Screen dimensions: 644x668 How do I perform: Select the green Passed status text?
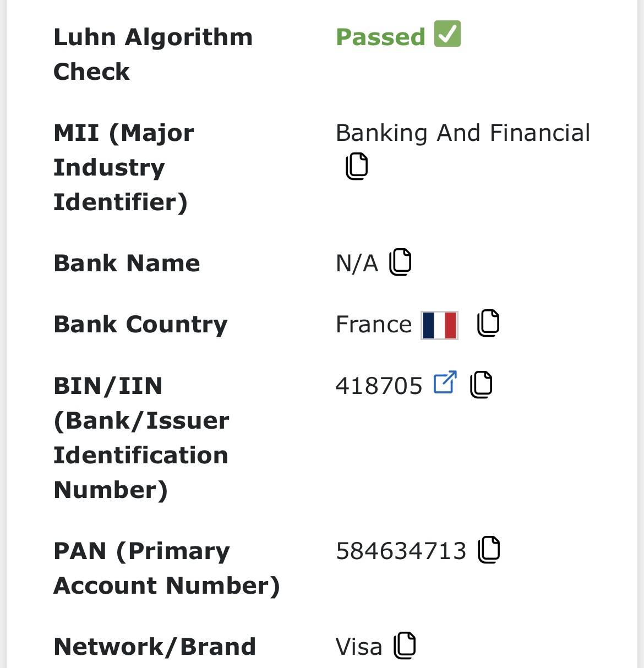[380, 37]
